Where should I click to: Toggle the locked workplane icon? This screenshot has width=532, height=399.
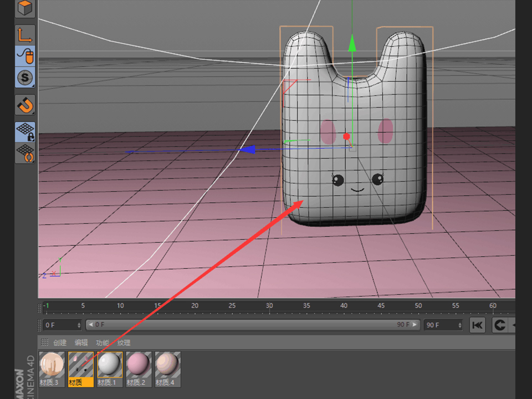click(x=25, y=131)
